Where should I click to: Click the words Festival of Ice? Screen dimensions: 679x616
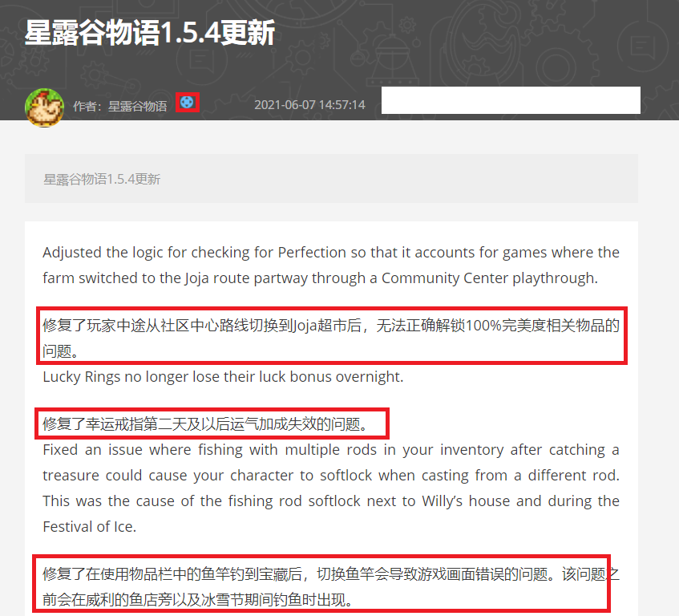point(89,527)
